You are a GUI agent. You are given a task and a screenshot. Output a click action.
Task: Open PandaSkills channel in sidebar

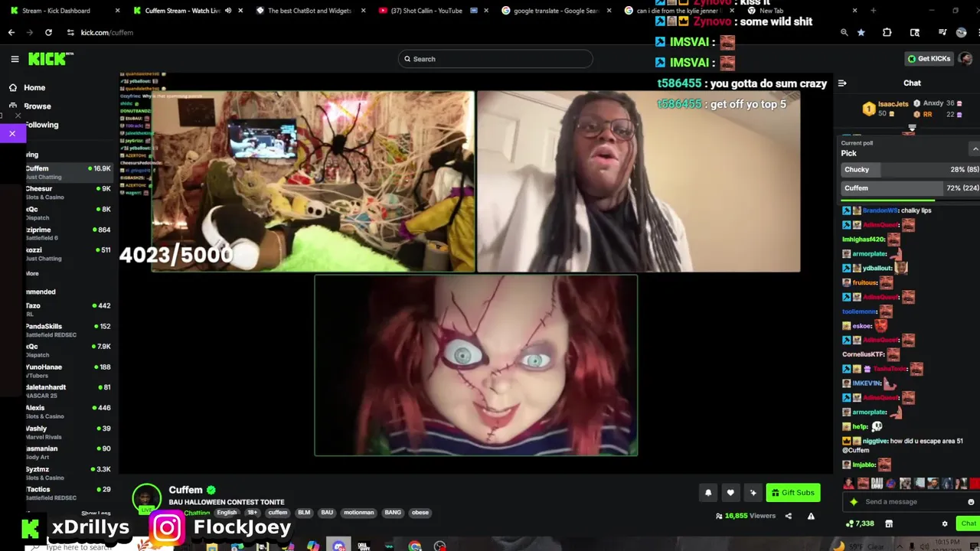click(x=67, y=331)
